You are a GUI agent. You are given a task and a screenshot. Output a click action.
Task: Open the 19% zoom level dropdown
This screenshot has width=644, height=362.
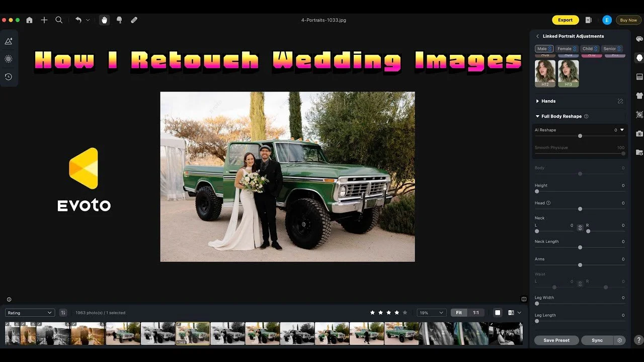[x=431, y=313]
